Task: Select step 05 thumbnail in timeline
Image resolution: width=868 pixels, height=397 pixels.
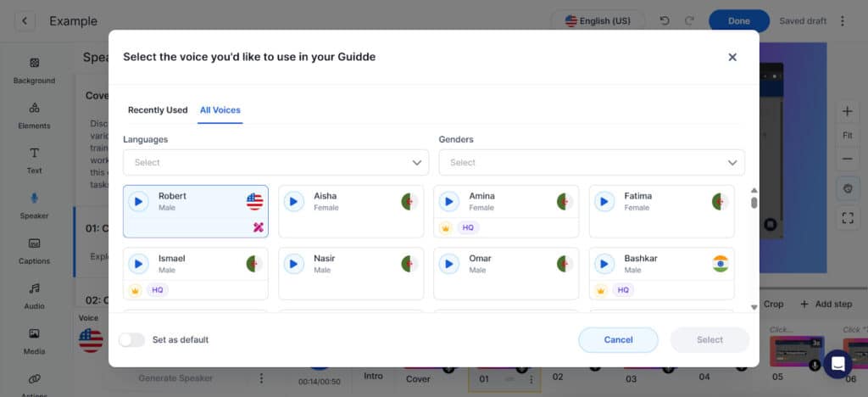Action: pos(797,351)
